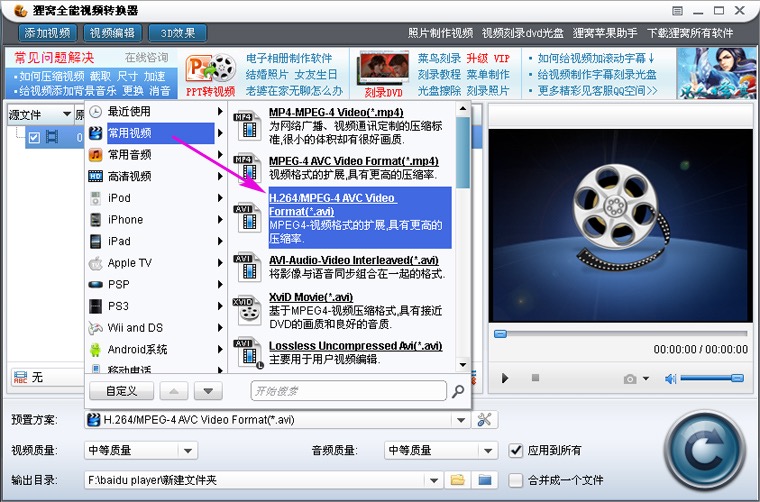Viewport: 760px width, 502px height.
Task: Take a snapshot with the camera icon
Action: (630, 379)
